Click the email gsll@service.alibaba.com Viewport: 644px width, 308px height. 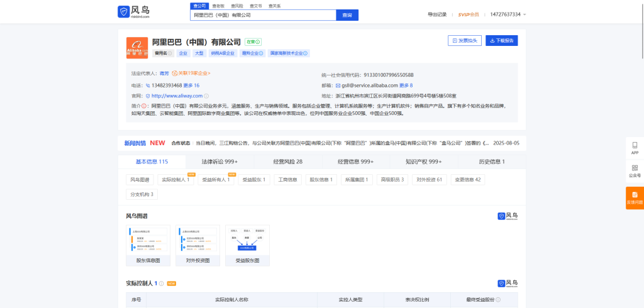370,85
